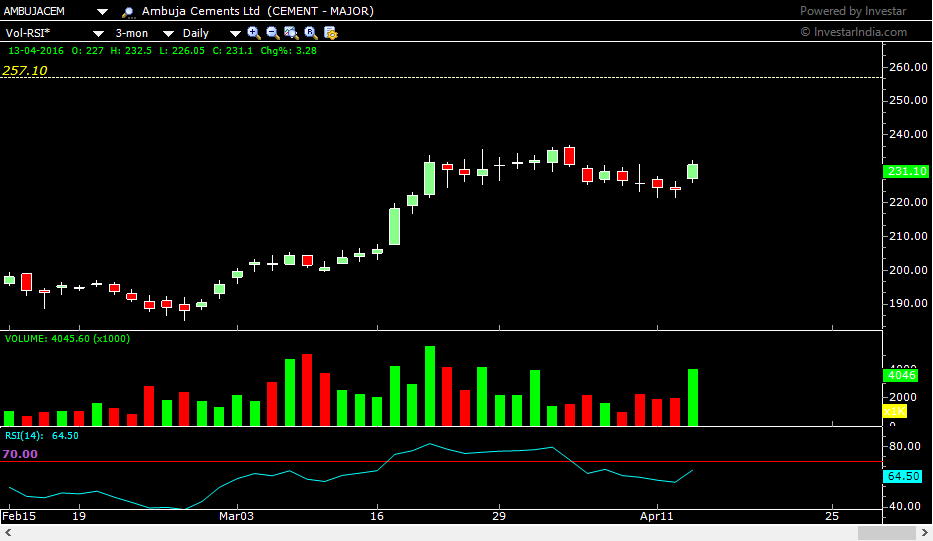Click the Apr11 date axis label

(x=656, y=516)
